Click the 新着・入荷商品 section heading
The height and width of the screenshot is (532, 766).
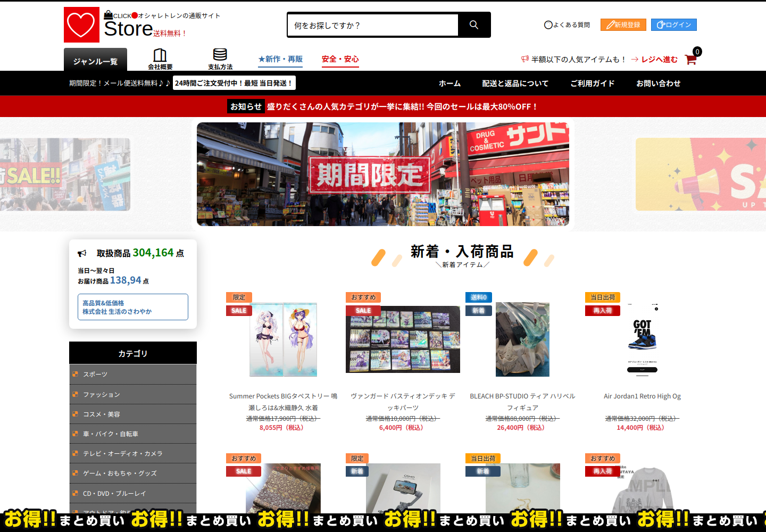[x=462, y=252]
